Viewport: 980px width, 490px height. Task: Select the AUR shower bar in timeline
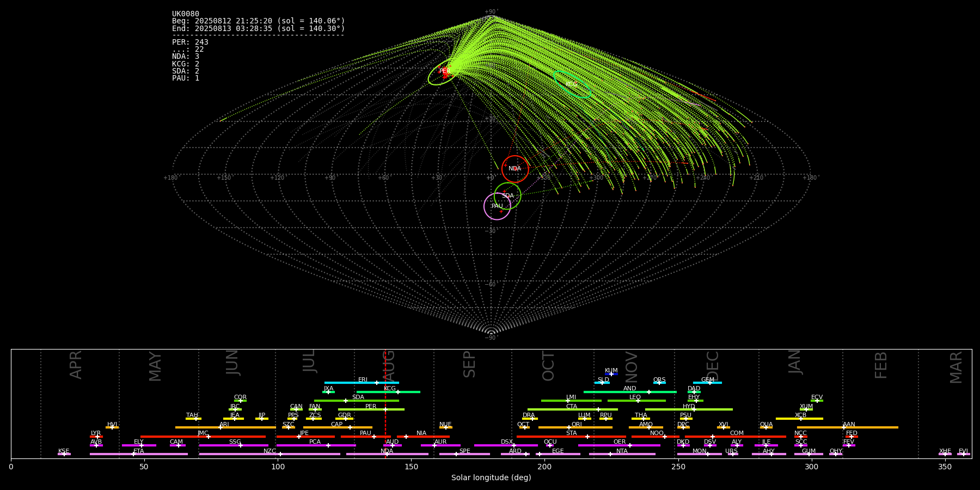[440, 445]
